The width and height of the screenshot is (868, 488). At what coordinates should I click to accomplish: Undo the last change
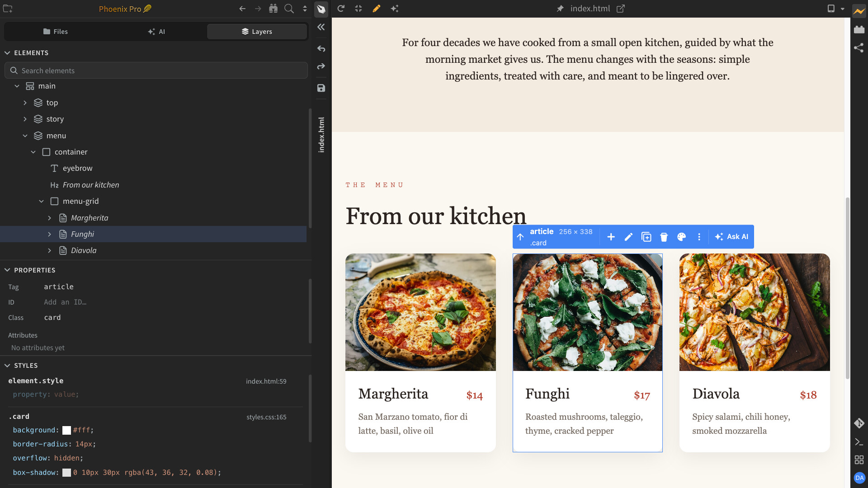[x=321, y=48]
